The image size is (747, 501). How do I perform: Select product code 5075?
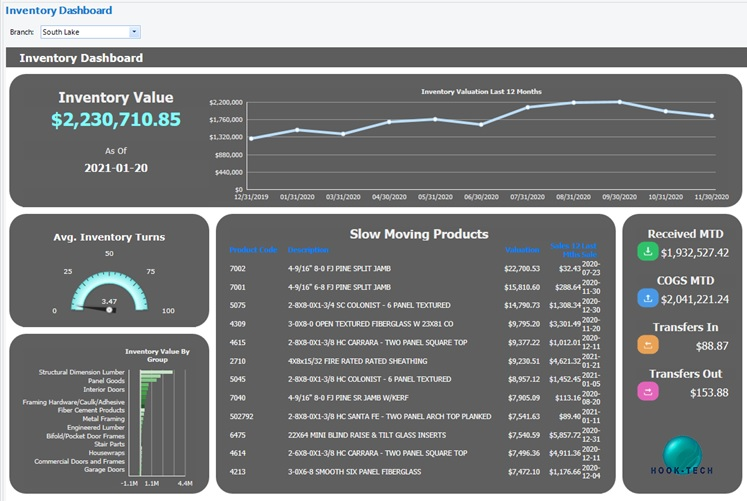[x=238, y=305]
